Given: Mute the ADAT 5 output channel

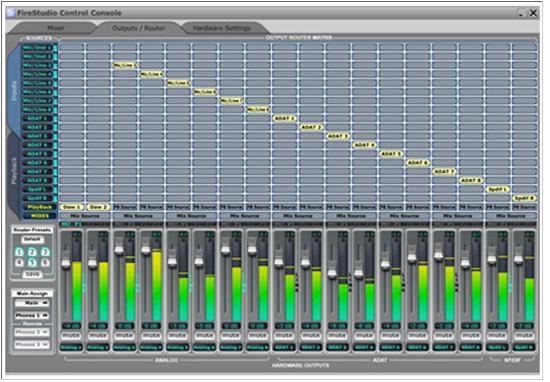Looking at the screenshot, I should (x=391, y=336).
